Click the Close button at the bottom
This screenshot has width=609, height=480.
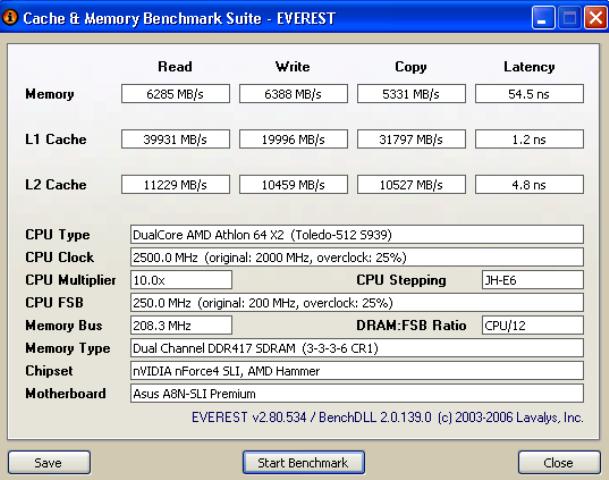[559, 462]
